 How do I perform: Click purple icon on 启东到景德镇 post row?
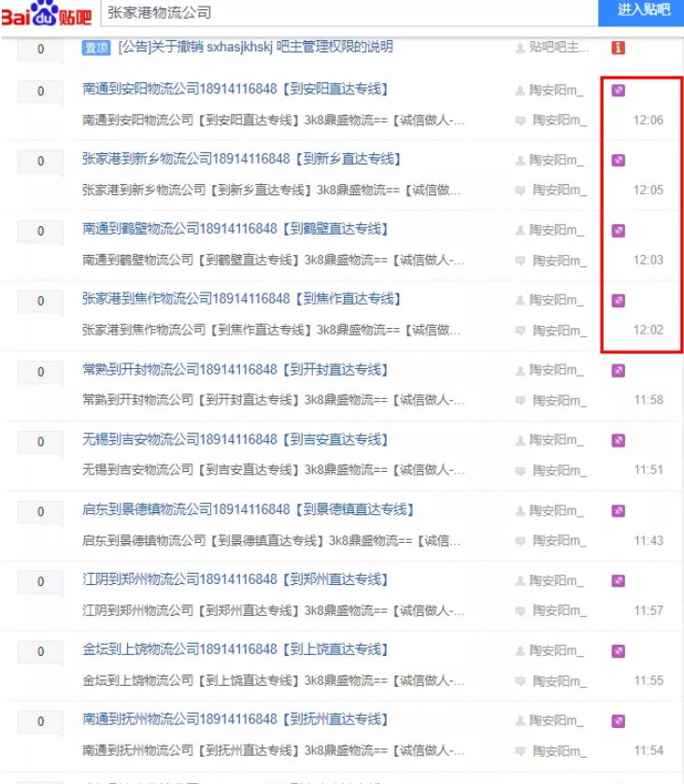[619, 511]
